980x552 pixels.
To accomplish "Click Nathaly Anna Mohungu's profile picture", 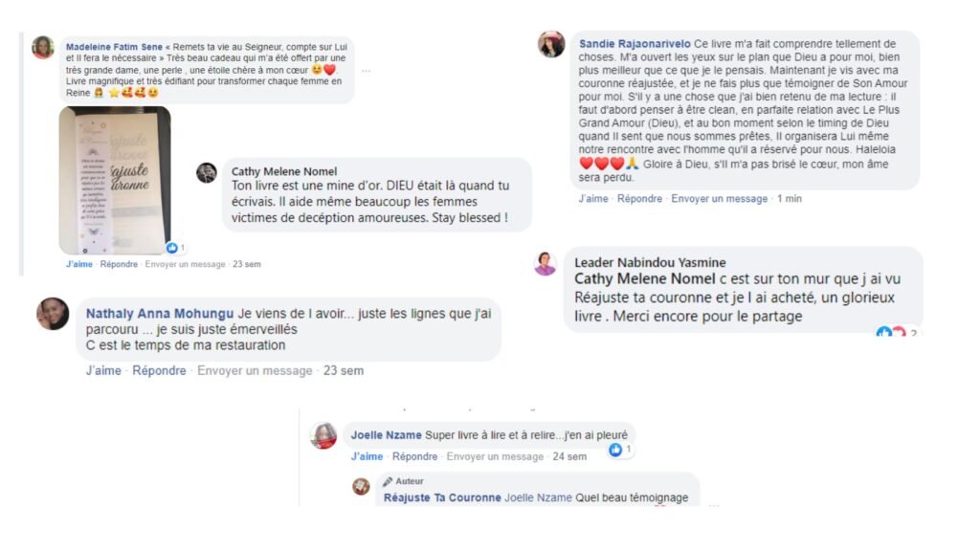I will tap(53, 314).
